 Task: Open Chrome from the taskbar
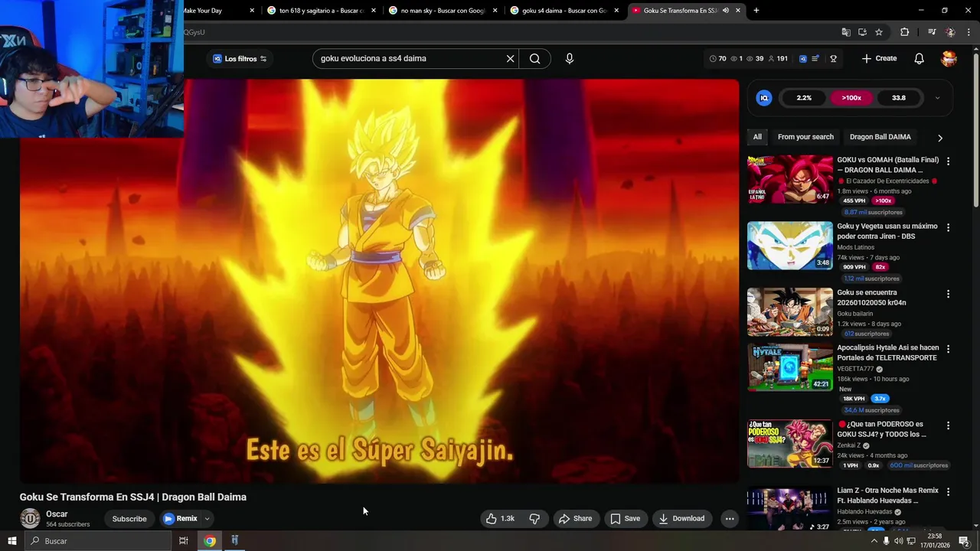(x=210, y=541)
